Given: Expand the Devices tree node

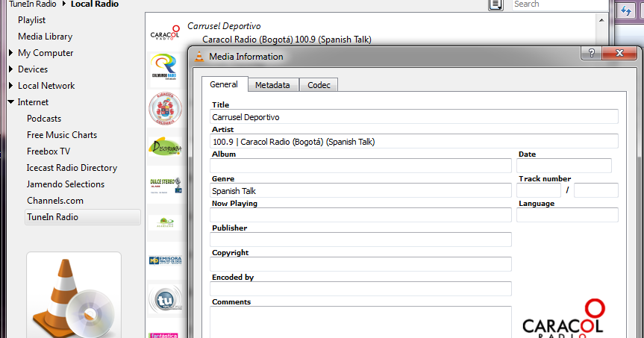Looking at the screenshot, I should coord(11,69).
